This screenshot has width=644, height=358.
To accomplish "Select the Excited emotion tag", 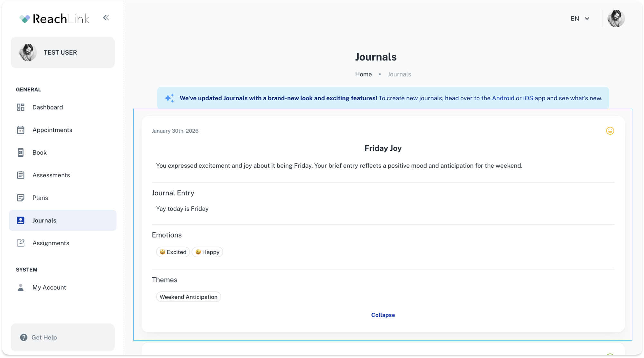I will (173, 252).
